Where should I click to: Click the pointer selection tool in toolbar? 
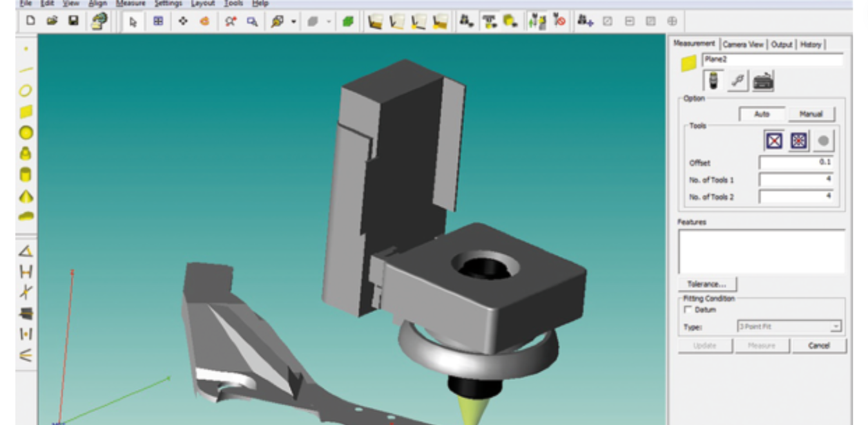133,21
